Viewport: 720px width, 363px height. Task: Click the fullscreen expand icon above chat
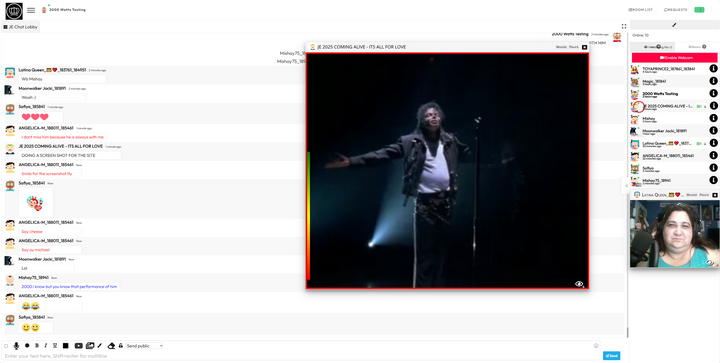pyautogui.click(x=624, y=26)
